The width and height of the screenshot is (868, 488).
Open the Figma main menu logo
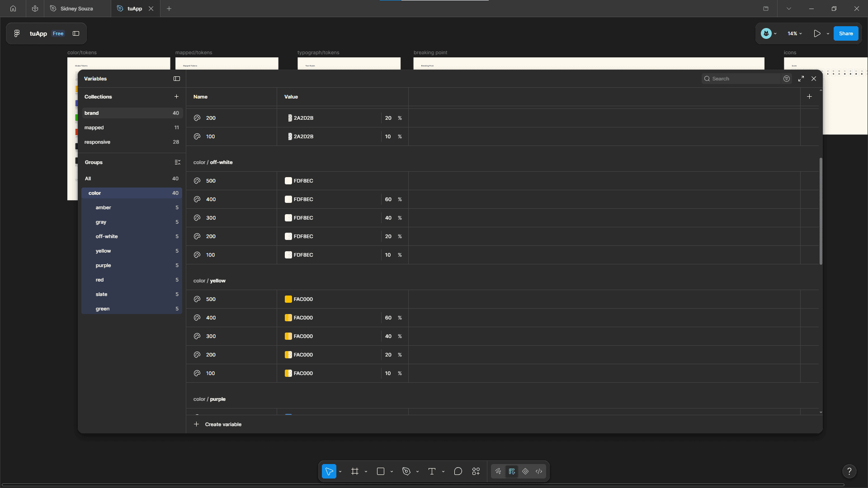(x=17, y=33)
